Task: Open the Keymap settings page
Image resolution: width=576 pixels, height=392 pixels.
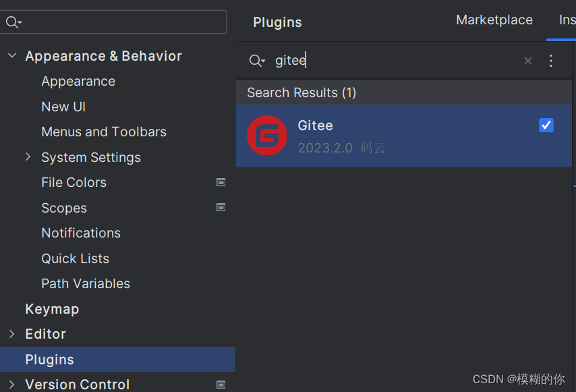Action: 52,309
